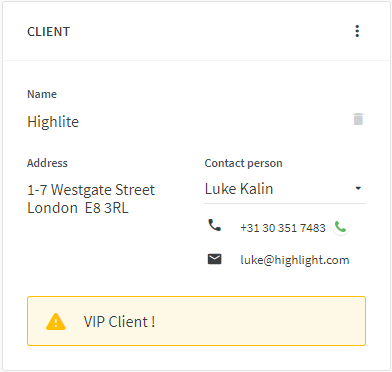Click the Address field label
392x372 pixels.
[47, 163]
